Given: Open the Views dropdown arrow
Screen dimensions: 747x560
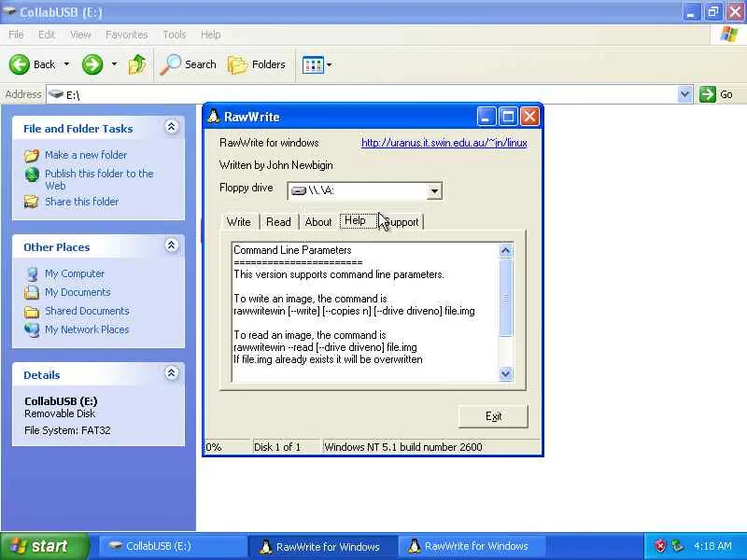Looking at the screenshot, I should pyautogui.click(x=330, y=64).
